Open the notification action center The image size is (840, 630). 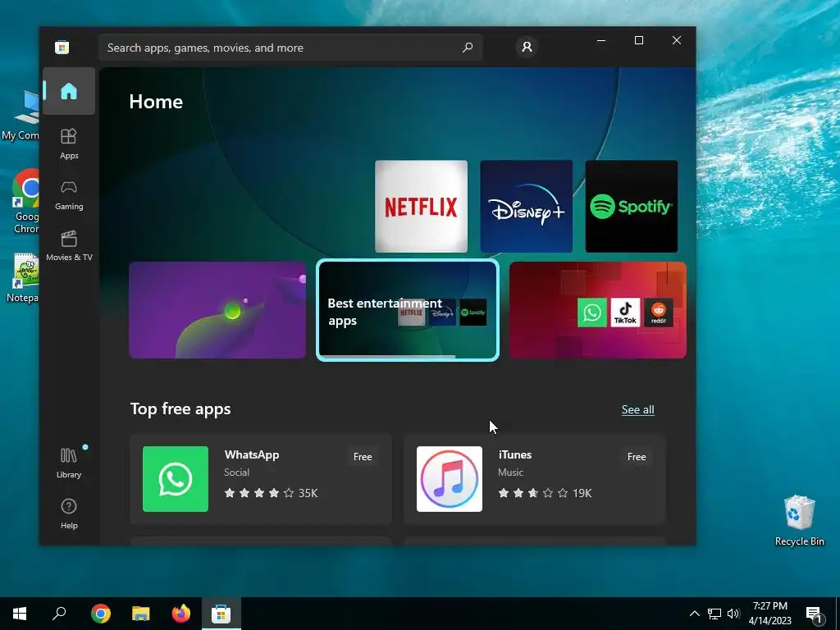[815, 614]
